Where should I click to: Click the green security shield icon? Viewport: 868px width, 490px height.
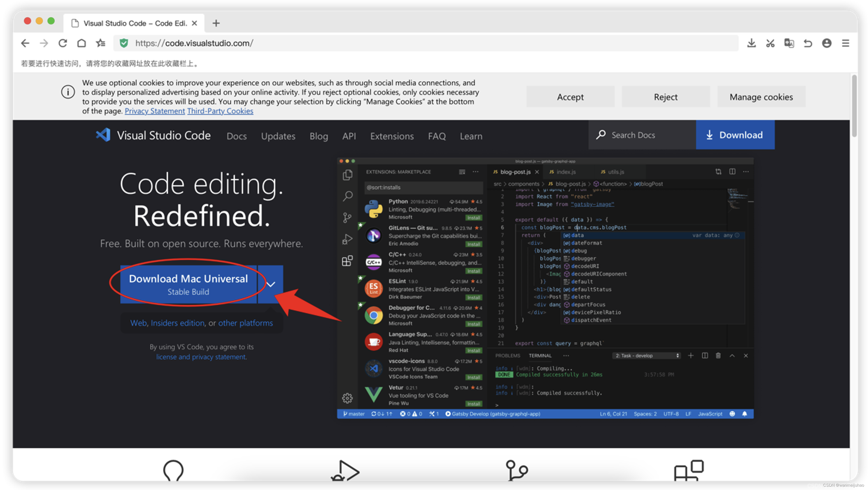click(x=124, y=43)
